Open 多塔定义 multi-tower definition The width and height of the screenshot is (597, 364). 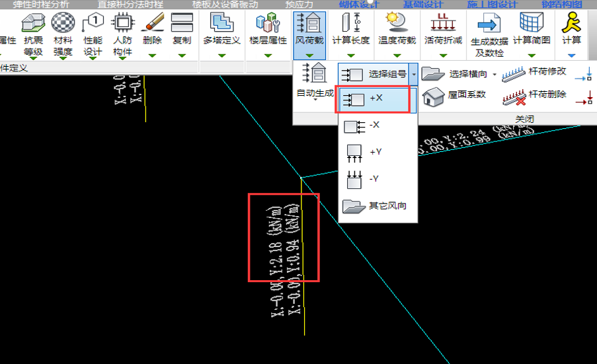[221, 34]
